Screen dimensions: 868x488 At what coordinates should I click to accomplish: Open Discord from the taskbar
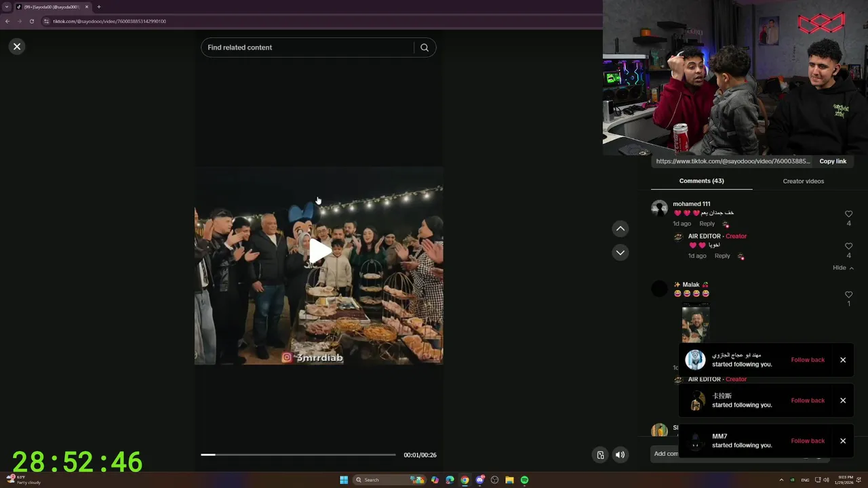[480, 480]
